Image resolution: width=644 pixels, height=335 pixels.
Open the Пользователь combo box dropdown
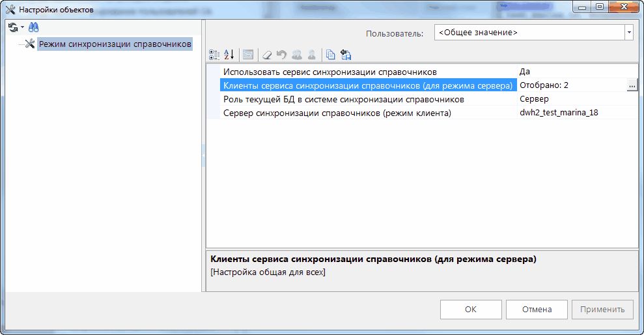coord(628,33)
